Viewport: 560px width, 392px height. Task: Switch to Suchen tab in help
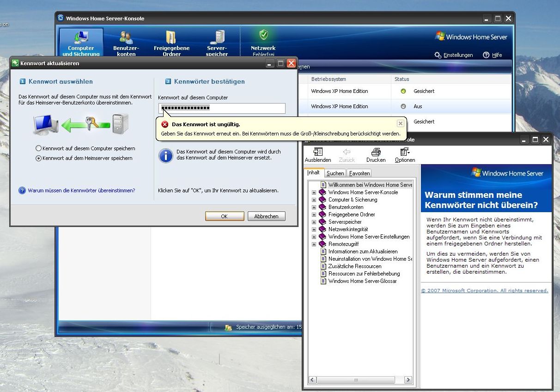[335, 173]
